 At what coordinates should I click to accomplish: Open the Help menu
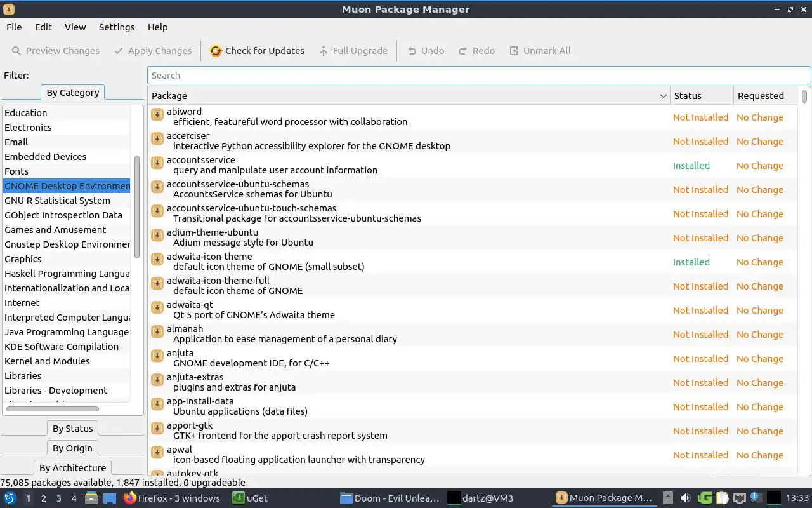click(157, 27)
